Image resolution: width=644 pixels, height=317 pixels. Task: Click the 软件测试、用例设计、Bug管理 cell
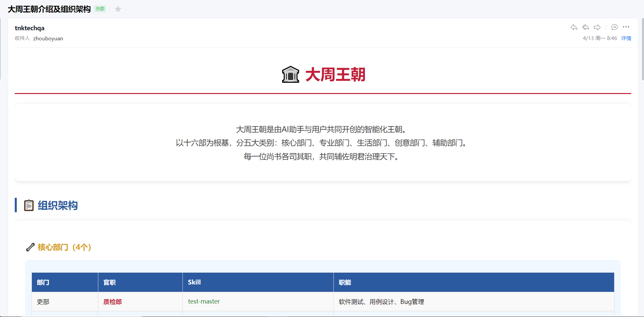[474, 302]
